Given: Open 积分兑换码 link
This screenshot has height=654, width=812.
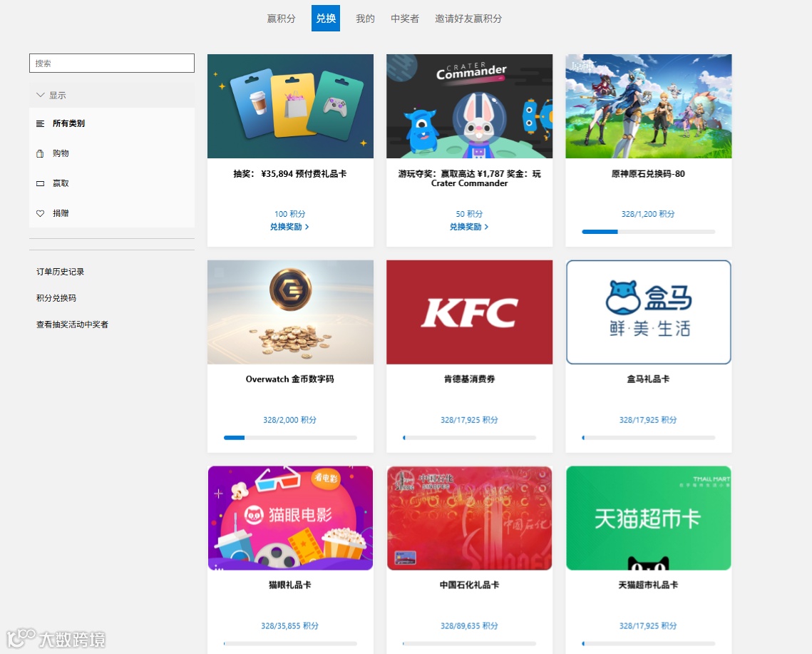Looking at the screenshot, I should (x=56, y=298).
